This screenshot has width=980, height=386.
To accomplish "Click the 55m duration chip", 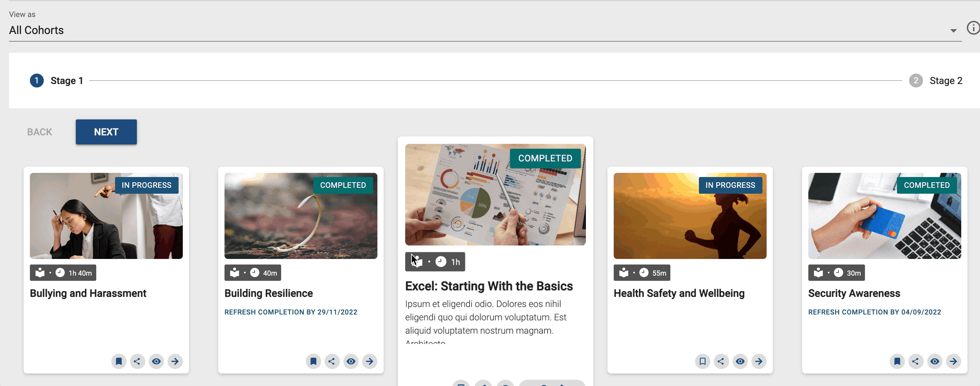I will [642, 273].
